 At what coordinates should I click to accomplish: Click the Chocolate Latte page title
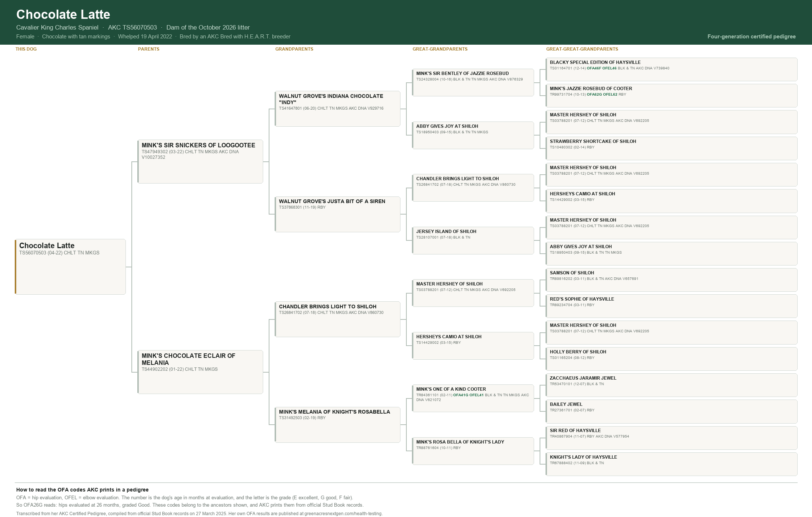(x=63, y=14)
